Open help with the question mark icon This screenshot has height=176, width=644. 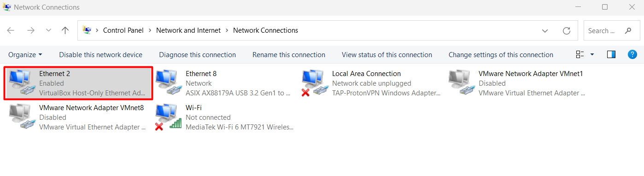(632, 54)
